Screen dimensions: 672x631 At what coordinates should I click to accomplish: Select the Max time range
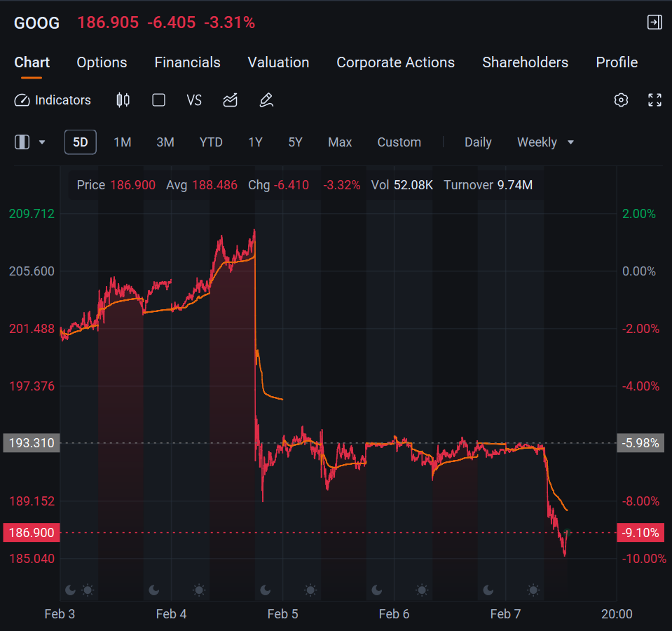340,142
